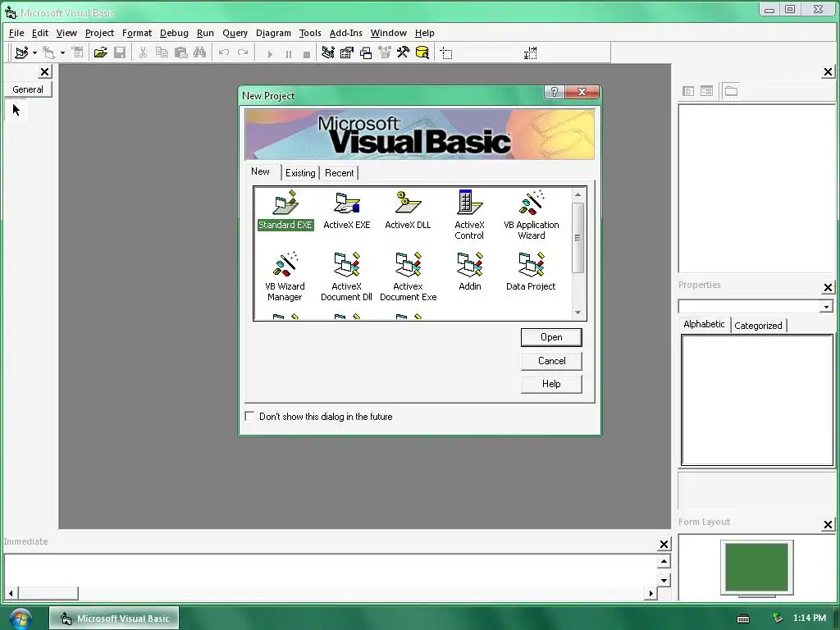Click Toggle Folders icon in Project panel
The width and height of the screenshot is (840, 630).
pos(731,91)
